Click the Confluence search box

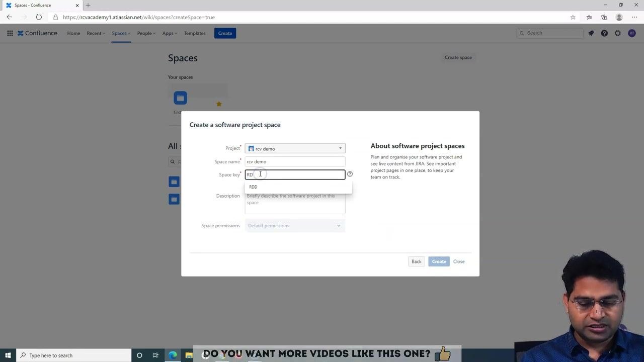click(x=550, y=33)
